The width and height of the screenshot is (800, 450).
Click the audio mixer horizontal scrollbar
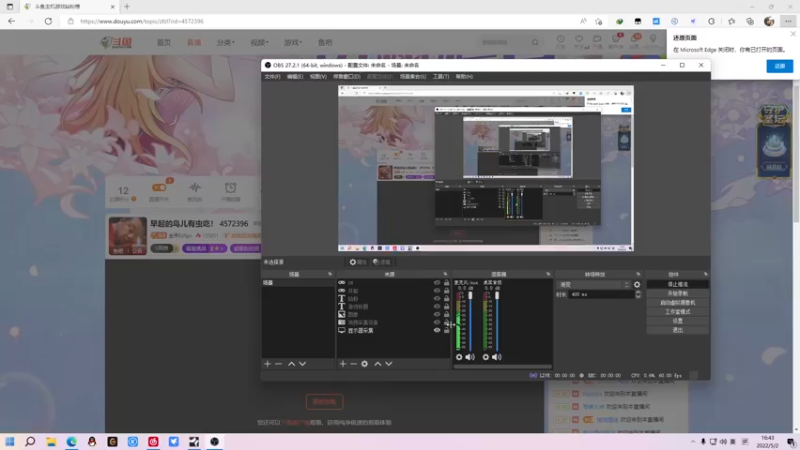click(503, 366)
